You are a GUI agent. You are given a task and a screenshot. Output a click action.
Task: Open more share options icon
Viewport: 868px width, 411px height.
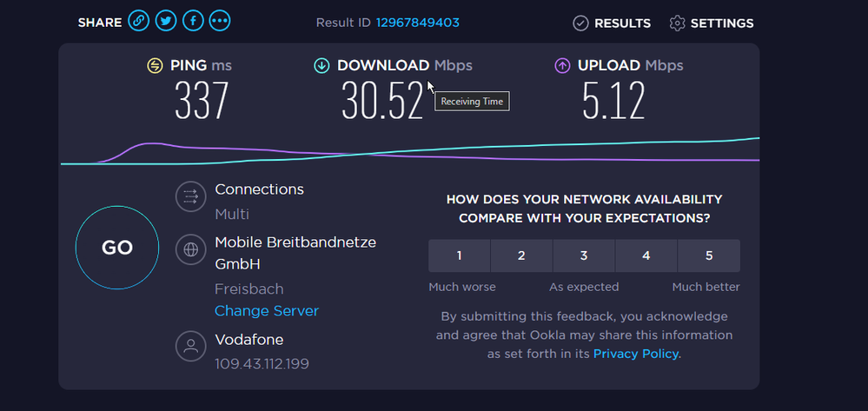click(x=220, y=22)
